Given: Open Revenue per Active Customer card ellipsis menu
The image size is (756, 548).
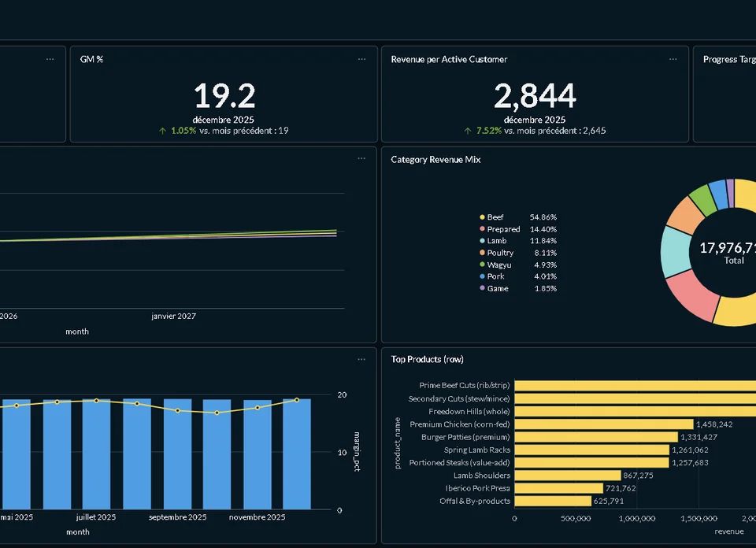Looking at the screenshot, I should [x=673, y=59].
